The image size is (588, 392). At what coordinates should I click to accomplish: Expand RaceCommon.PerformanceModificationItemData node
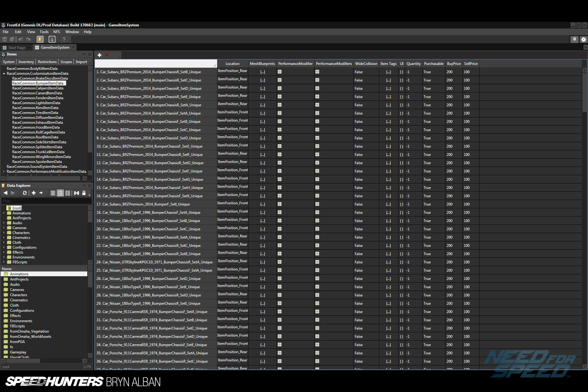pyautogui.click(x=4, y=172)
